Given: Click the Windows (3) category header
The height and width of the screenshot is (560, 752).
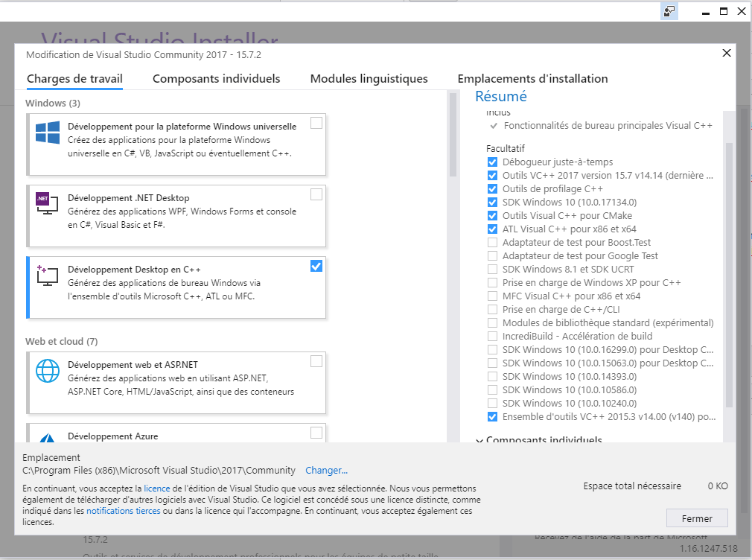Looking at the screenshot, I should pos(53,104).
